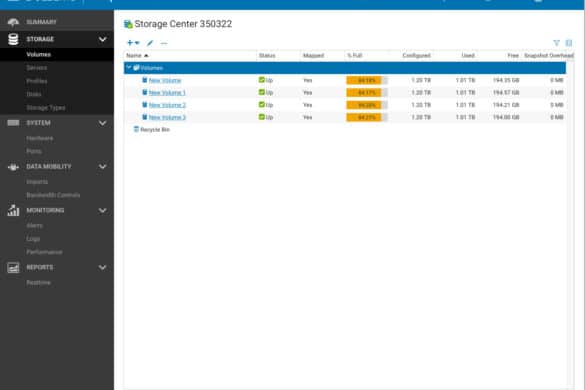Open the New Volume link
This screenshot has height=390, width=585.
tap(165, 80)
